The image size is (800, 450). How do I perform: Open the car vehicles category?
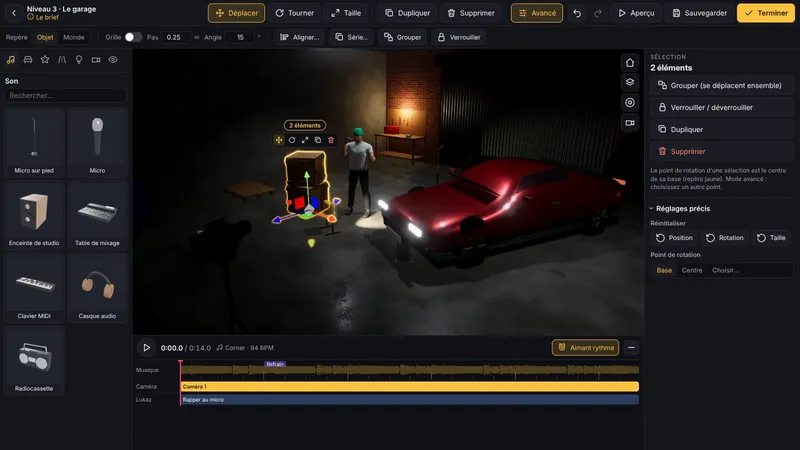coord(28,60)
